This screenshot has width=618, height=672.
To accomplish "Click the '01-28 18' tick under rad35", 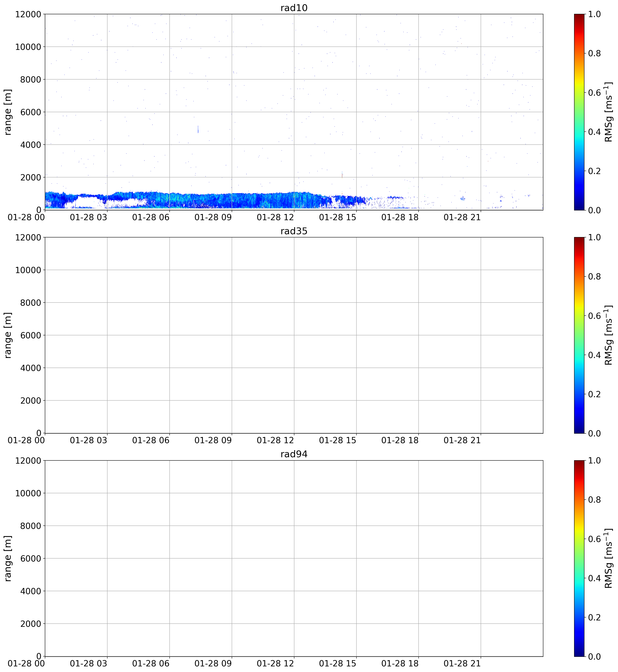I will point(400,440).
